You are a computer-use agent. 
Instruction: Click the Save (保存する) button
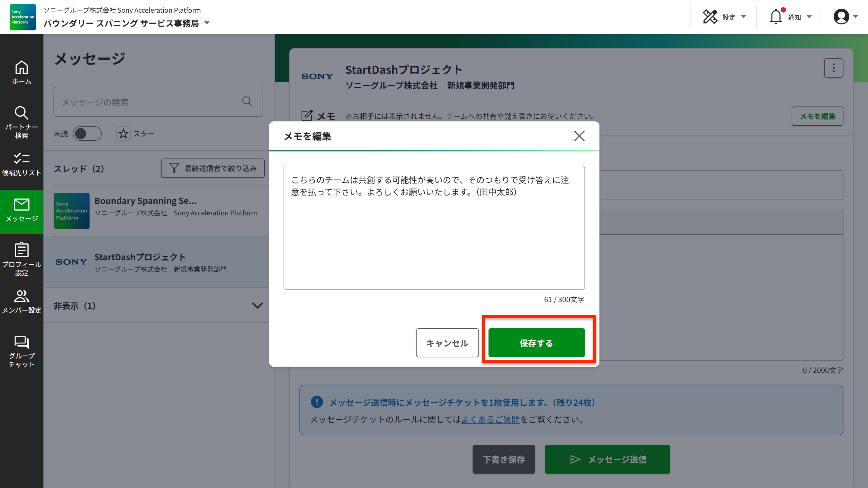point(536,343)
